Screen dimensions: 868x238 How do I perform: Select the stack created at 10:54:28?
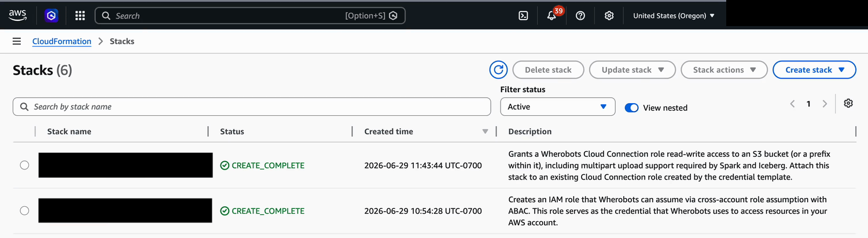[x=24, y=211]
